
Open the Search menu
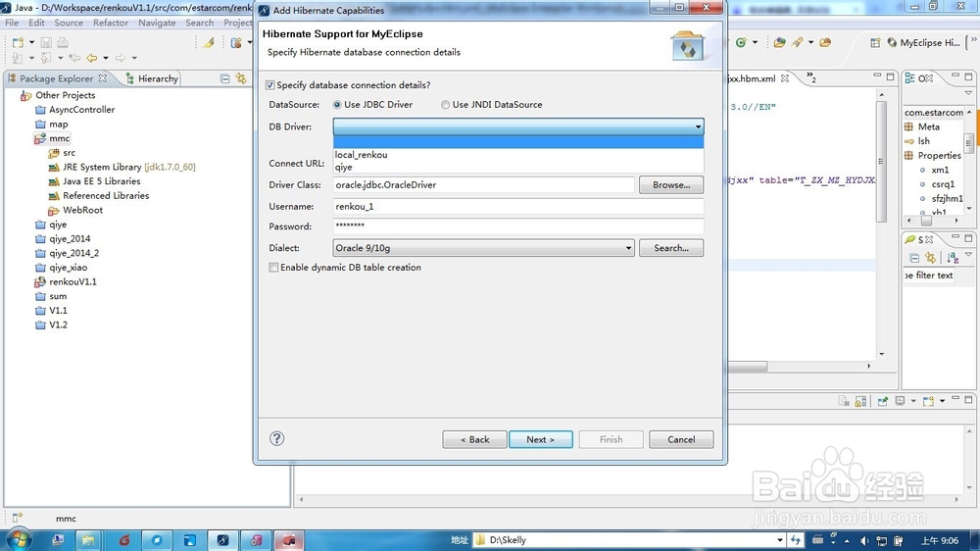199,23
